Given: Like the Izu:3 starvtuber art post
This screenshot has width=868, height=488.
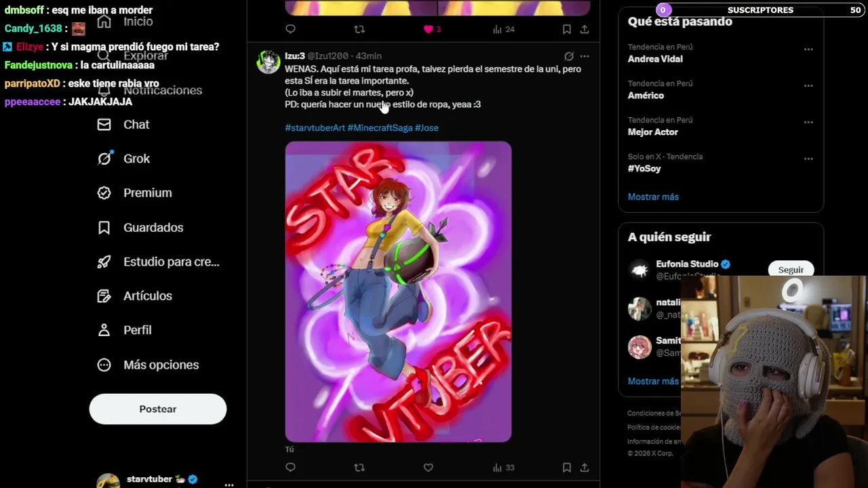Looking at the screenshot, I should click(x=428, y=468).
